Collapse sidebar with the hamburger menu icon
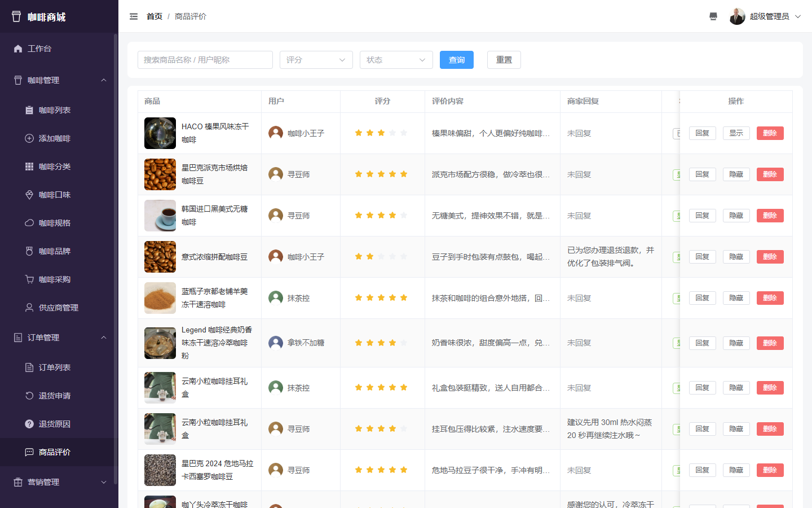The height and width of the screenshot is (508, 812). (x=134, y=16)
